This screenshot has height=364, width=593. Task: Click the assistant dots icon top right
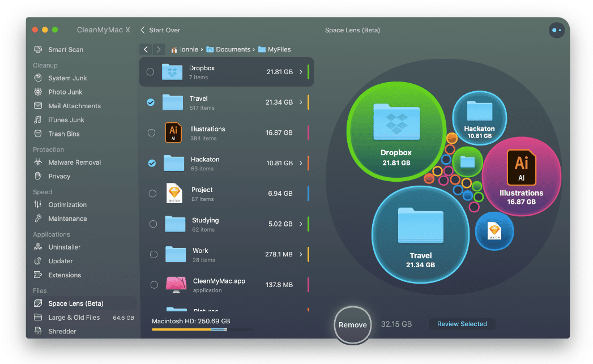pyautogui.click(x=556, y=31)
